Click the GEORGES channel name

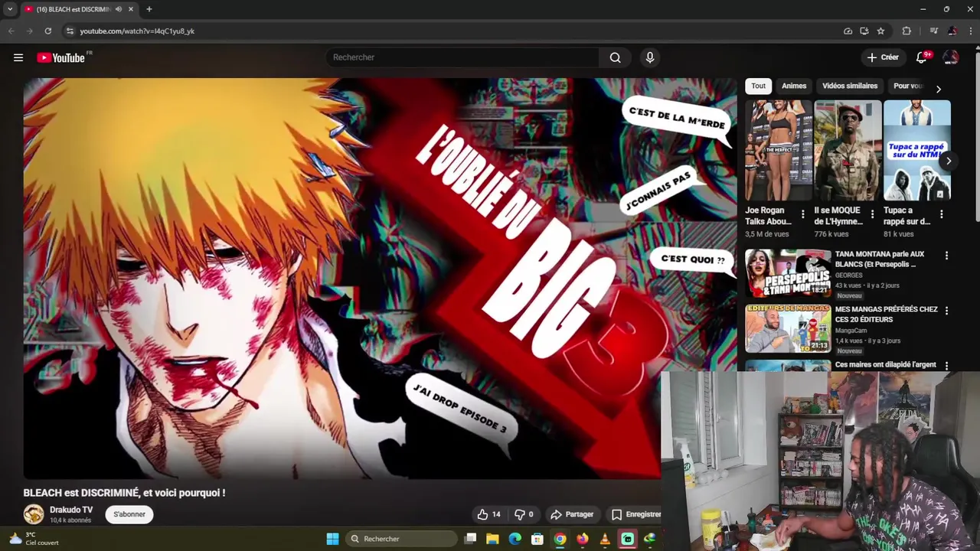click(848, 275)
